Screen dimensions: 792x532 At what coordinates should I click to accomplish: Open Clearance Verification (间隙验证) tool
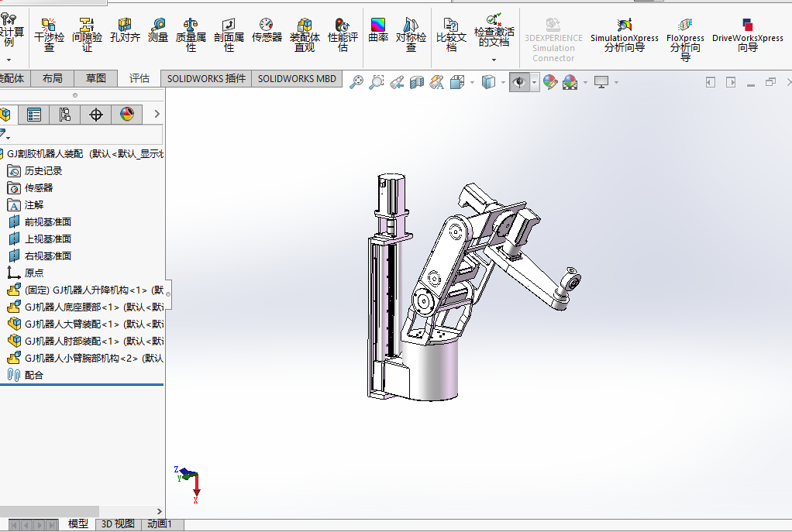click(x=87, y=35)
